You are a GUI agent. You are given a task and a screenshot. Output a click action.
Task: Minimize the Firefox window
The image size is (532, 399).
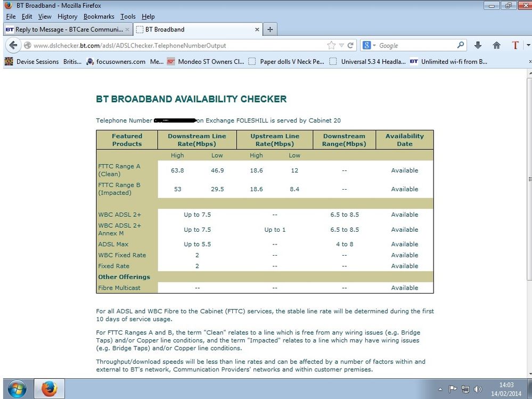[492, 5]
